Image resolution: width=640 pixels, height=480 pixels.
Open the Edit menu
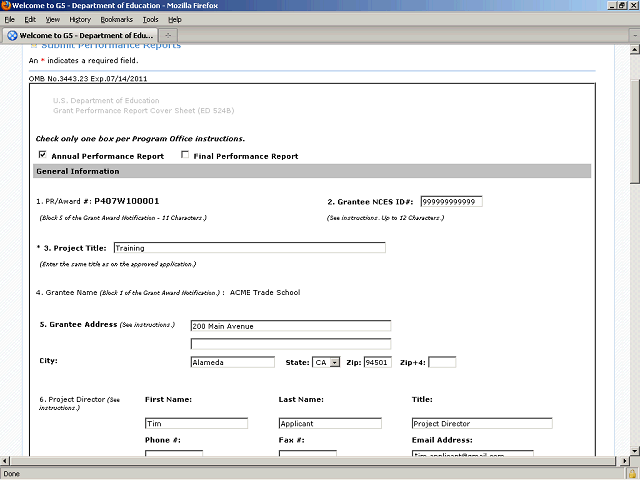pyautogui.click(x=30, y=20)
